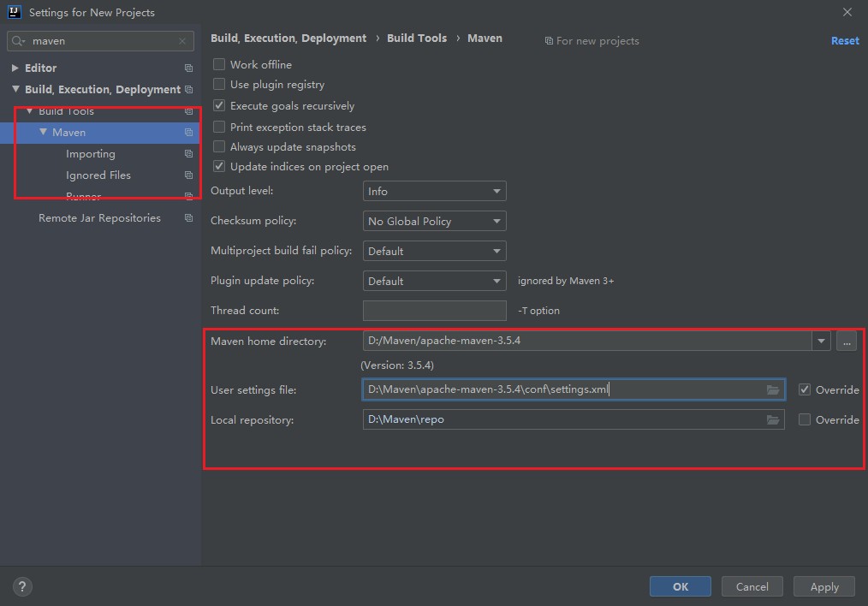
Task: Click the For new projects icon
Action: click(549, 41)
